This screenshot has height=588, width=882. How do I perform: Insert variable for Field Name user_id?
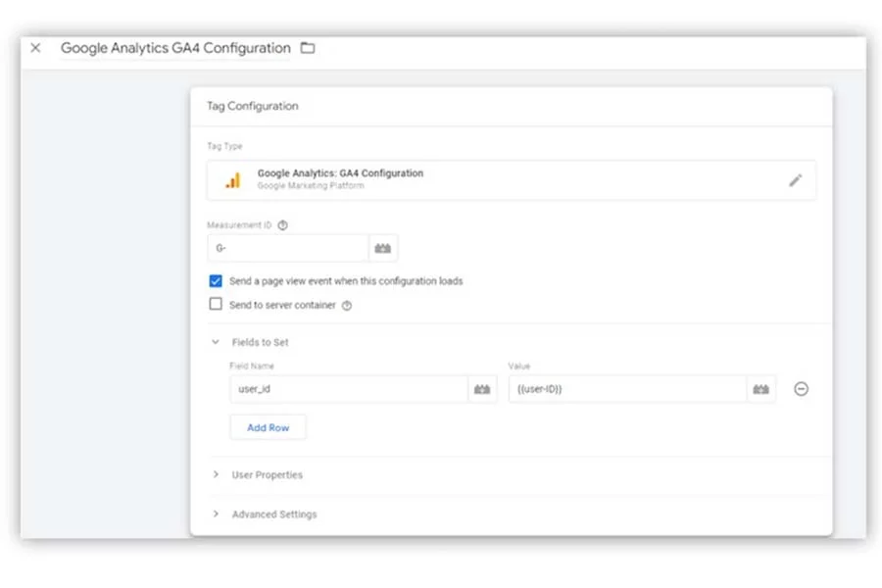pyautogui.click(x=482, y=389)
